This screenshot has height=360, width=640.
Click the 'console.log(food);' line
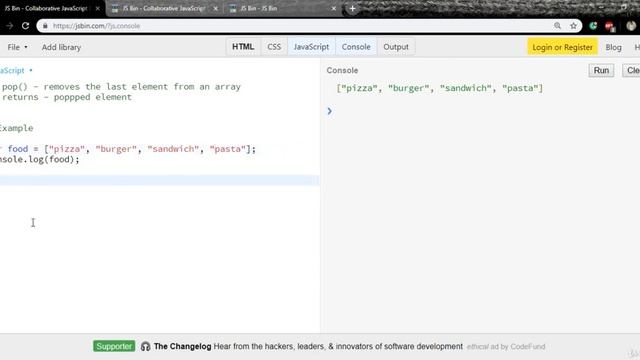[x=40, y=160]
